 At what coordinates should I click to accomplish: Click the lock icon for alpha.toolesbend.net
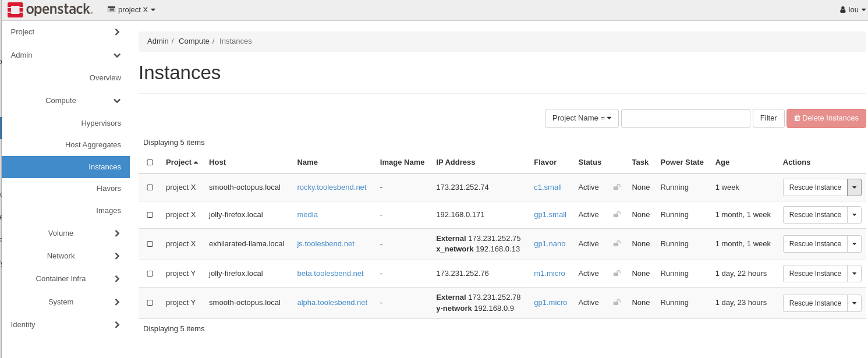(617, 303)
